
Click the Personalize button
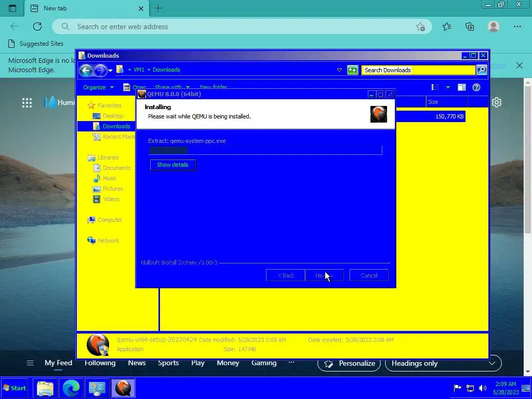tap(349, 363)
